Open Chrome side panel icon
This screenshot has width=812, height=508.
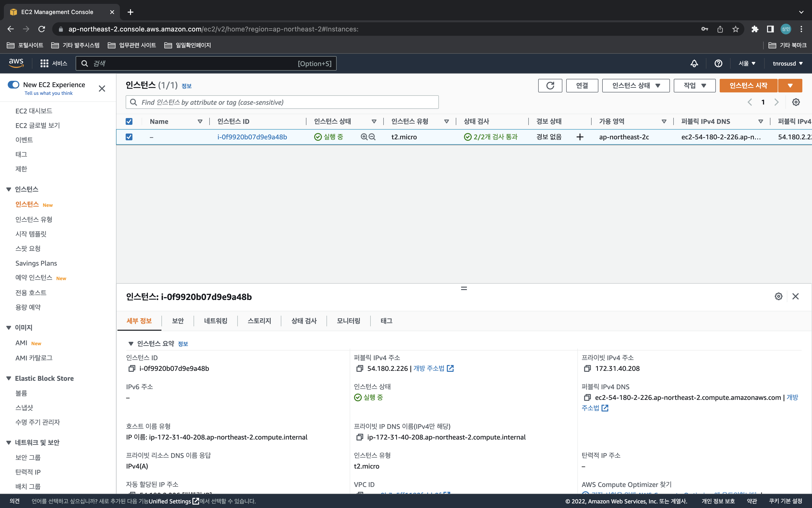coord(770,29)
